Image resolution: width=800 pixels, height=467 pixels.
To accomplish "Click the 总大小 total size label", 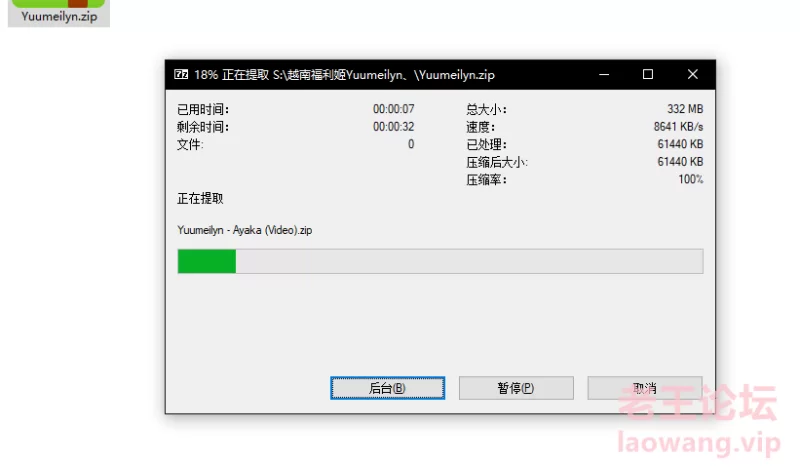I will [486, 109].
